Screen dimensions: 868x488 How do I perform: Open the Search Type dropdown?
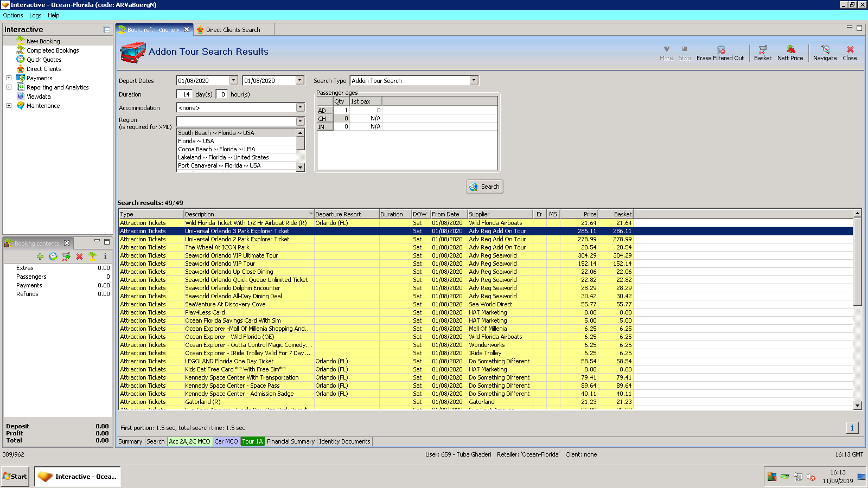tap(474, 81)
